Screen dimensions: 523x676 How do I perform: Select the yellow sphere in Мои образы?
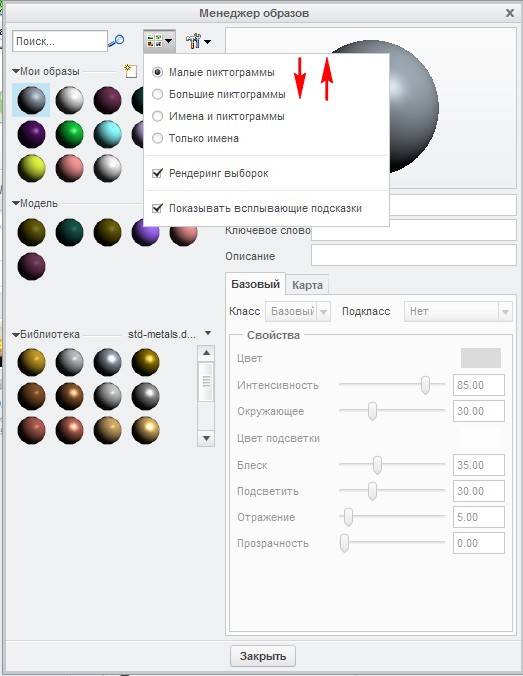(x=31, y=168)
